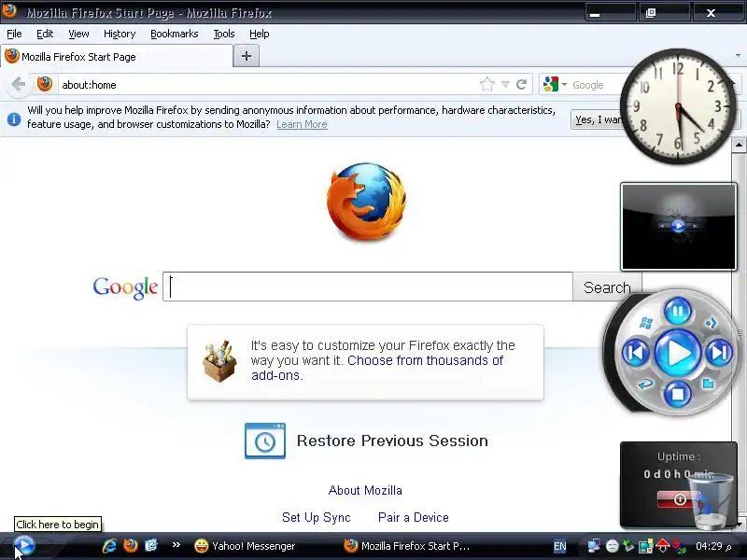
Task: Click the red up-arrow tray icon
Action: [663, 546]
